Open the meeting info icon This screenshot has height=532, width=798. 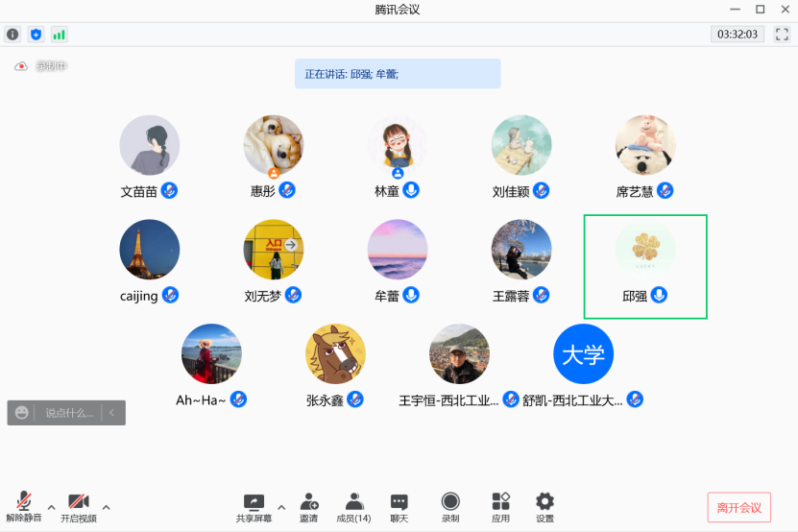12,35
